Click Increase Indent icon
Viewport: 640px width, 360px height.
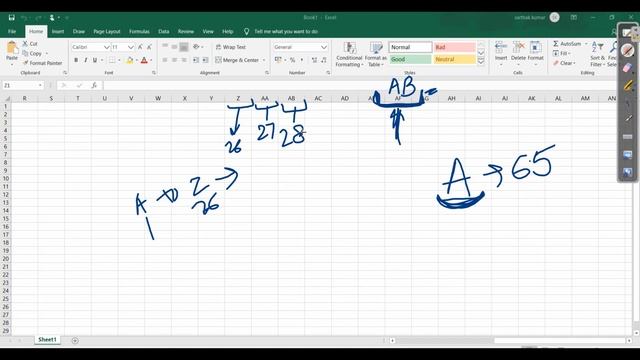click(x=205, y=60)
